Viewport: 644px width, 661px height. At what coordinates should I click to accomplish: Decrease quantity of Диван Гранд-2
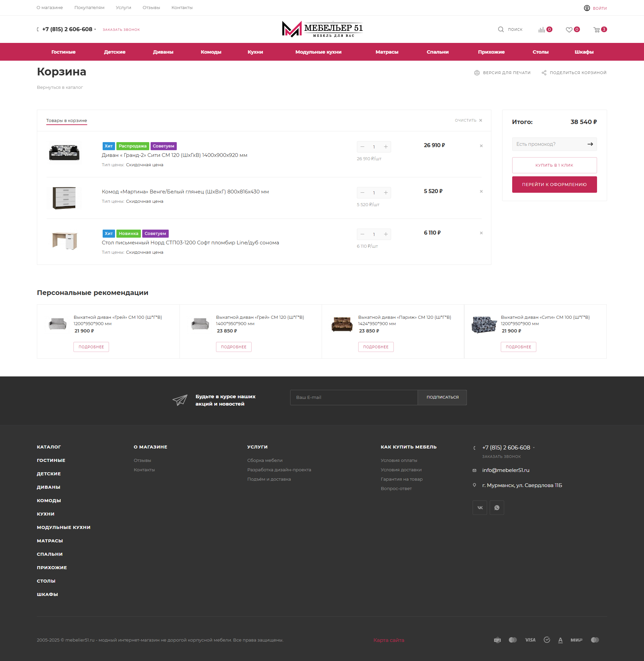362,147
